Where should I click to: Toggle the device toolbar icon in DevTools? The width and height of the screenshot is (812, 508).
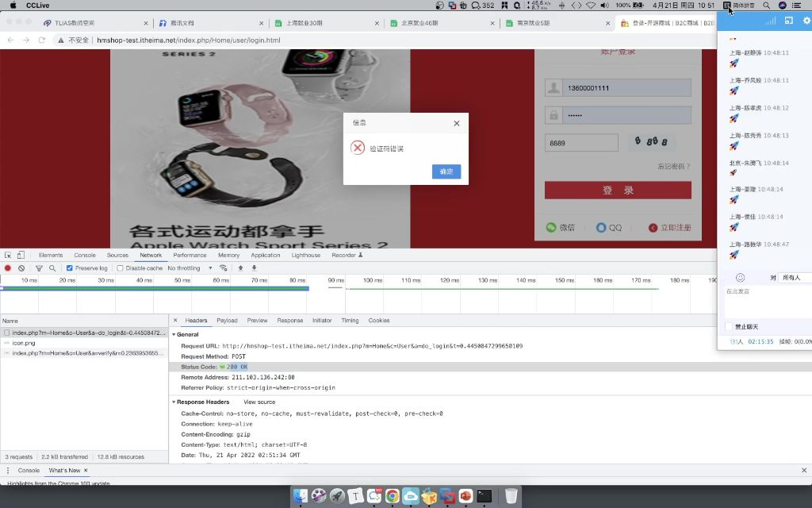click(21, 255)
